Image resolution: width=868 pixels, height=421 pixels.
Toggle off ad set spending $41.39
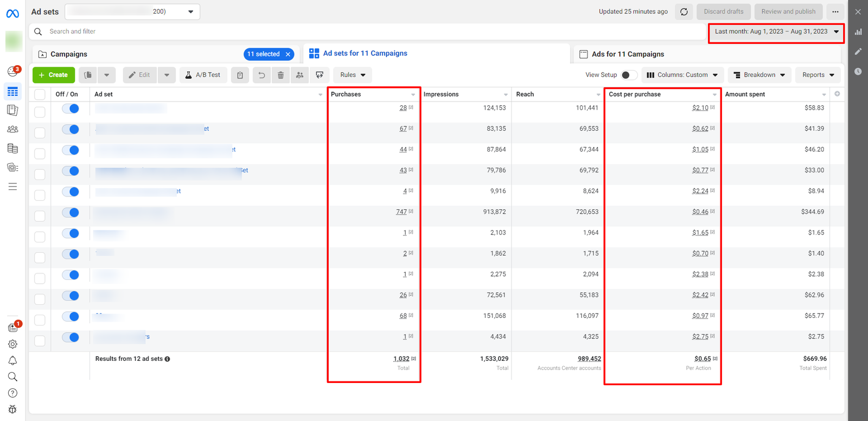point(71,129)
